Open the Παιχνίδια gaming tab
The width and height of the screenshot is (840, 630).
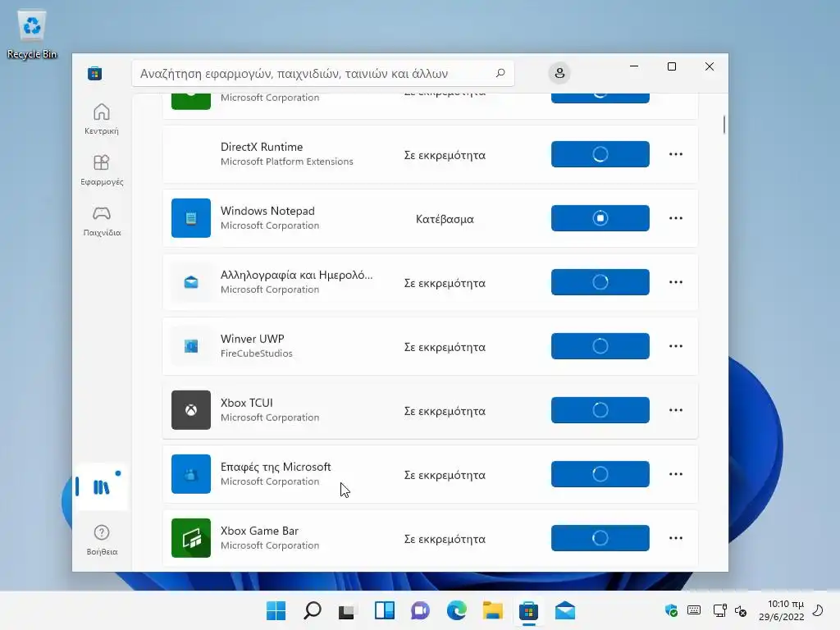101,221
